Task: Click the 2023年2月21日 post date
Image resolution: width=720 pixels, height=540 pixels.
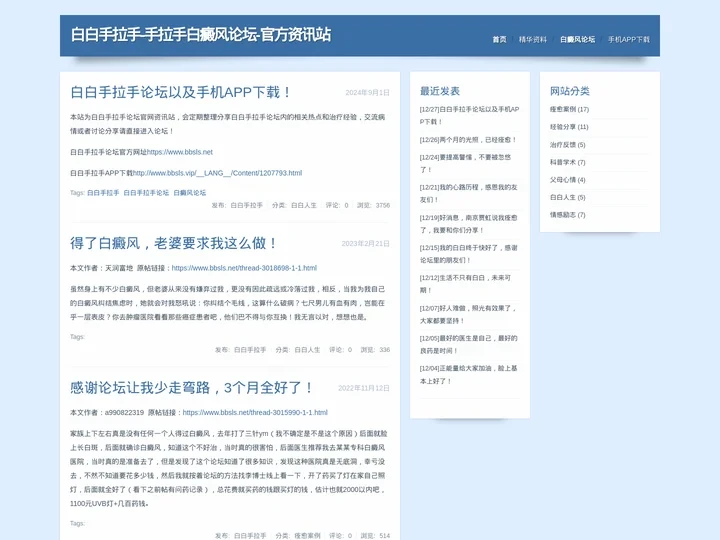Action: tap(366, 243)
